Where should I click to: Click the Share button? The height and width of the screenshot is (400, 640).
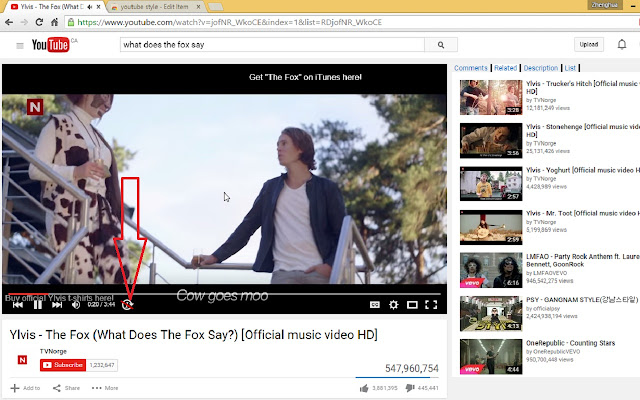[x=67, y=388]
